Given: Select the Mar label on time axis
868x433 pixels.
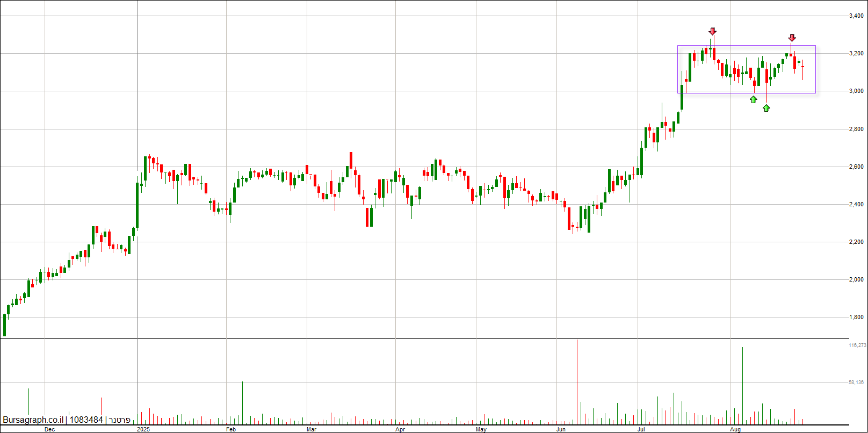Looking at the screenshot, I should (311, 429).
